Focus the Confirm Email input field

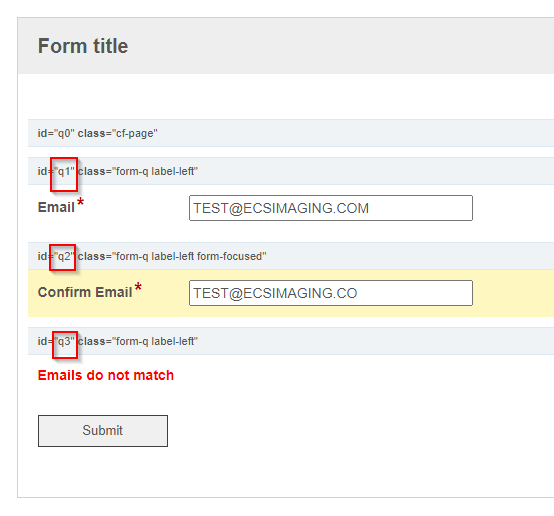331,293
